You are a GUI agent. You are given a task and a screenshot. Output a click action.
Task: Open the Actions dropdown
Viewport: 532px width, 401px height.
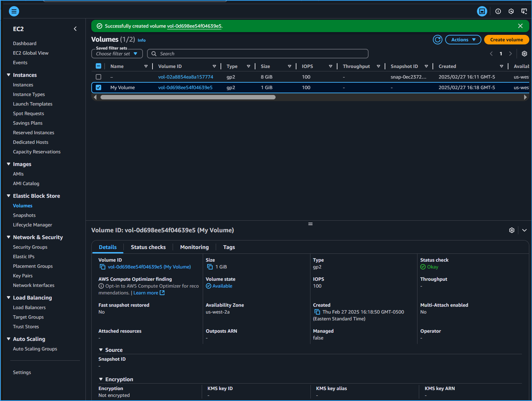pos(463,40)
